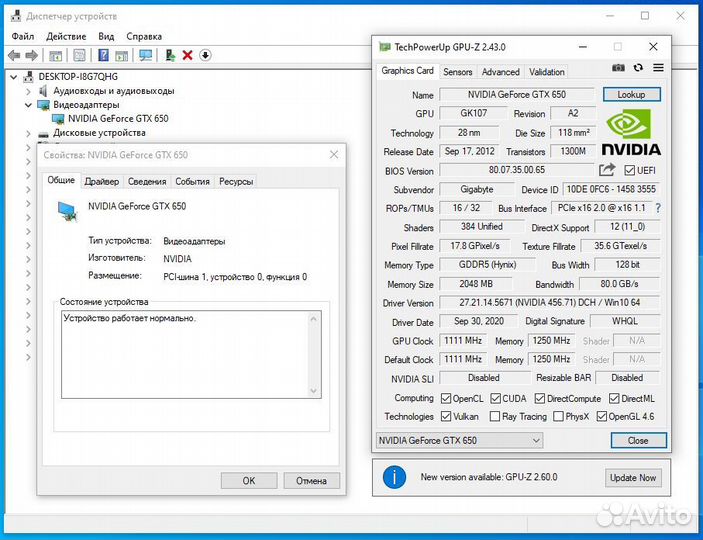
Task: Collapse the Видеоадаптеры node
Action: point(28,105)
